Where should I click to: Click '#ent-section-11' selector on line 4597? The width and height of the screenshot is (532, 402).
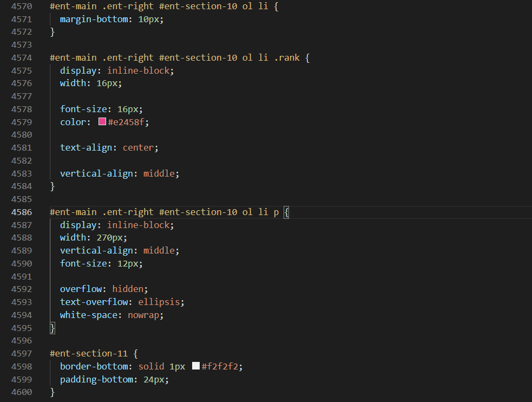tap(89, 353)
